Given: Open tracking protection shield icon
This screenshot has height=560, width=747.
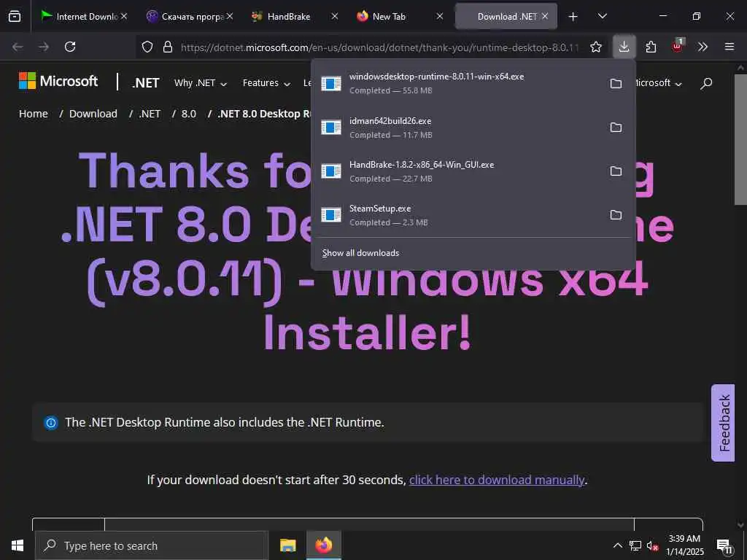Looking at the screenshot, I should pyautogui.click(x=147, y=47).
